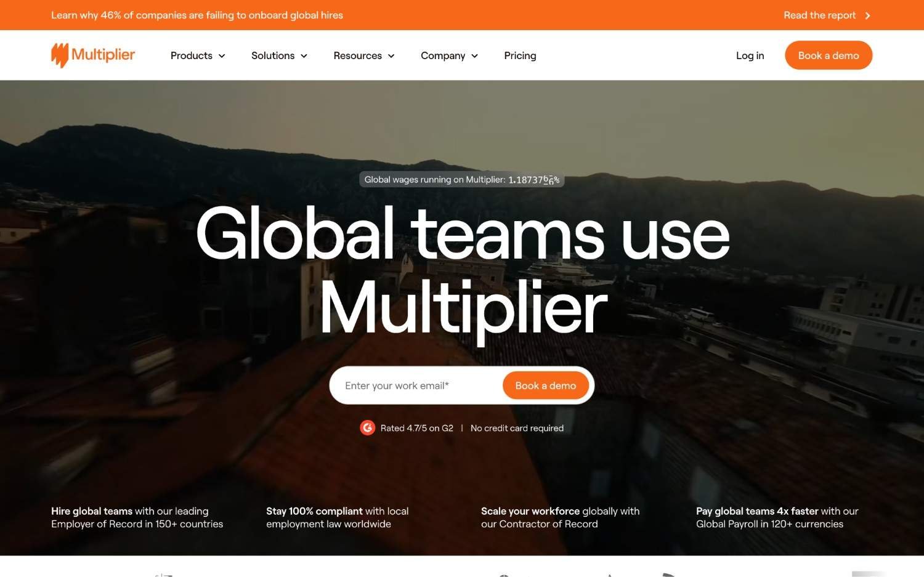Viewport: 924px width, 577px height.
Task: Click Hire global teams Employer of Record text
Action: coord(137,517)
